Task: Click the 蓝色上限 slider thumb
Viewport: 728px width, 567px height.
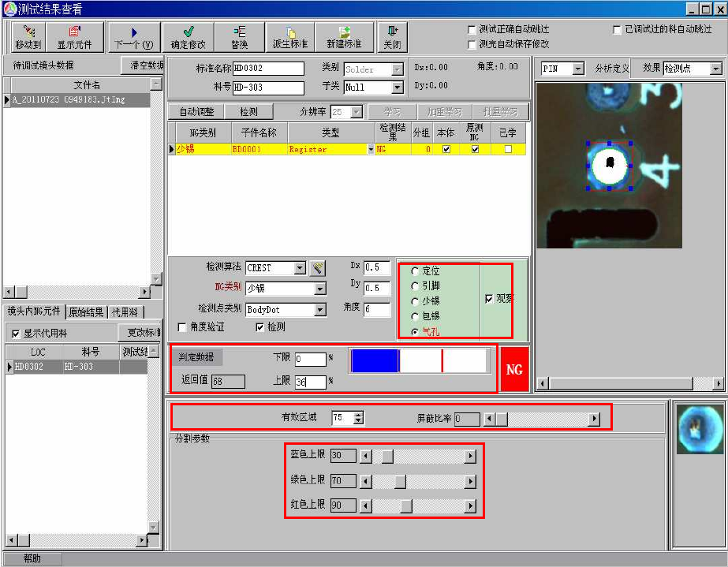Action: pos(387,457)
